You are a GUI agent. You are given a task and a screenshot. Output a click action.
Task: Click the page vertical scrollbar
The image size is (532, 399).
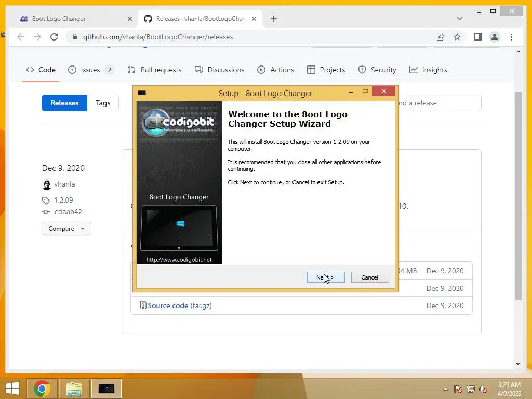click(x=518, y=196)
